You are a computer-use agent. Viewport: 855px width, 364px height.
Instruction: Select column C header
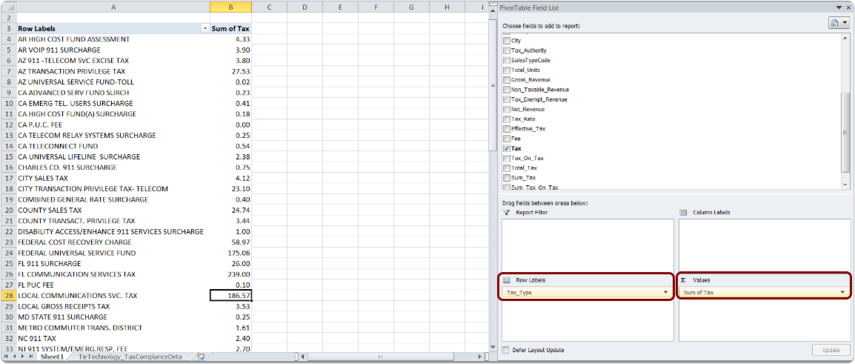pyautogui.click(x=269, y=7)
